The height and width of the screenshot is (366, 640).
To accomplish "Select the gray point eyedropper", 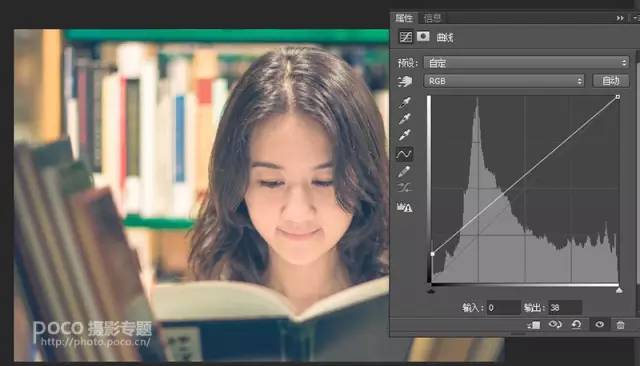I will tap(404, 118).
